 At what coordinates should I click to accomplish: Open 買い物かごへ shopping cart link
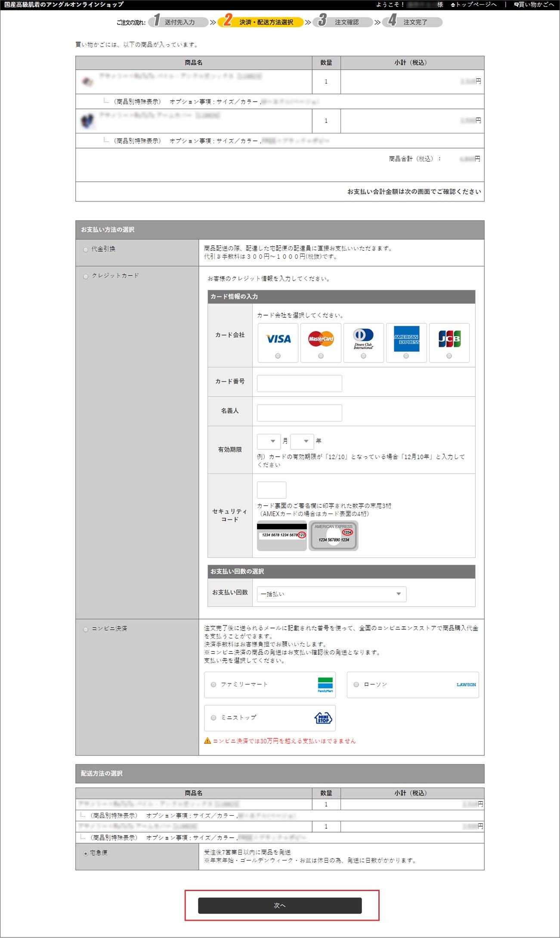tap(535, 5)
